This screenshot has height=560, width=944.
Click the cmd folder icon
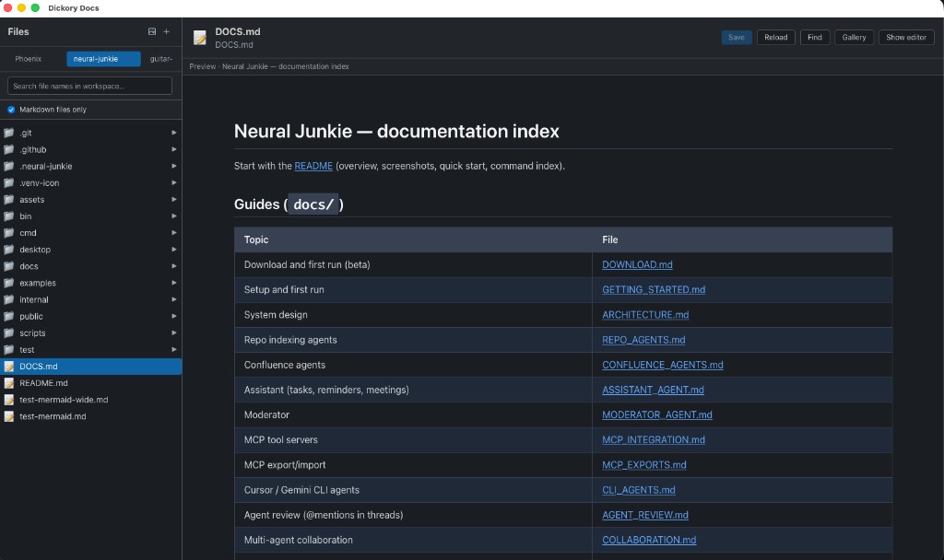pyautogui.click(x=9, y=233)
